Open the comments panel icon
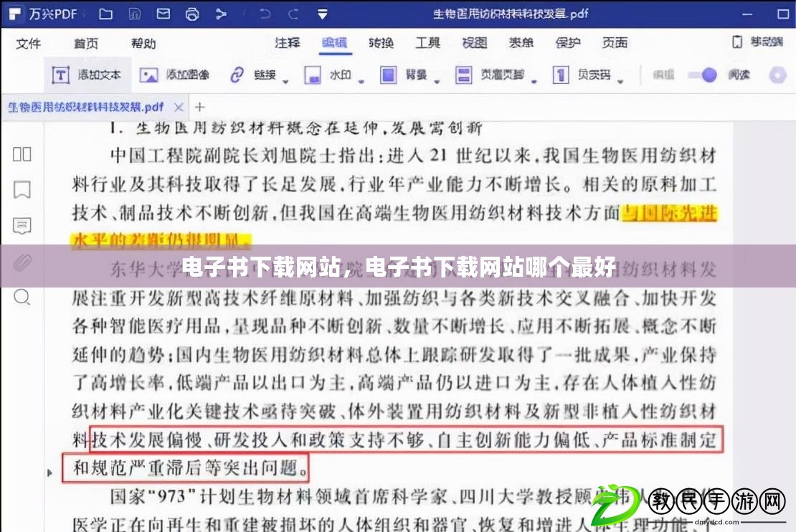Viewport: 796px width, 532px height. point(22,226)
